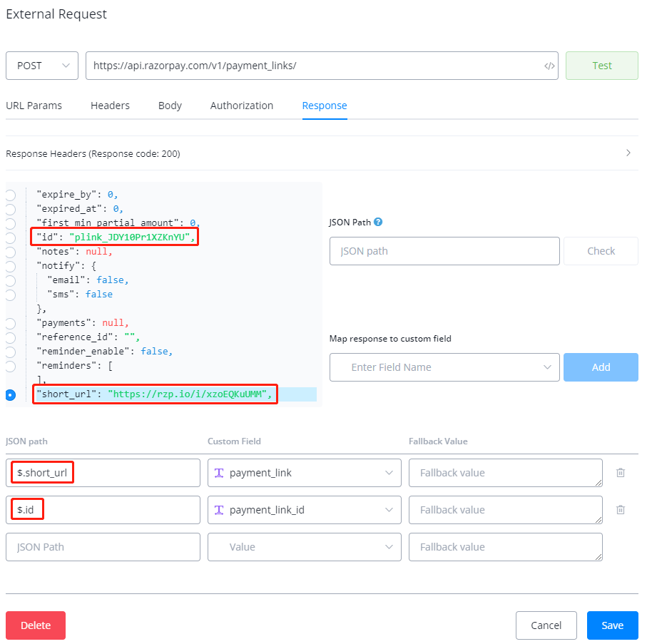Select the short_url radio button
647x644 pixels.
coord(10,395)
